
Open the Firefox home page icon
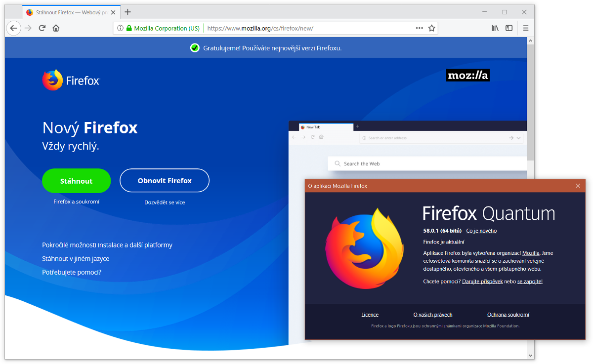point(56,28)
